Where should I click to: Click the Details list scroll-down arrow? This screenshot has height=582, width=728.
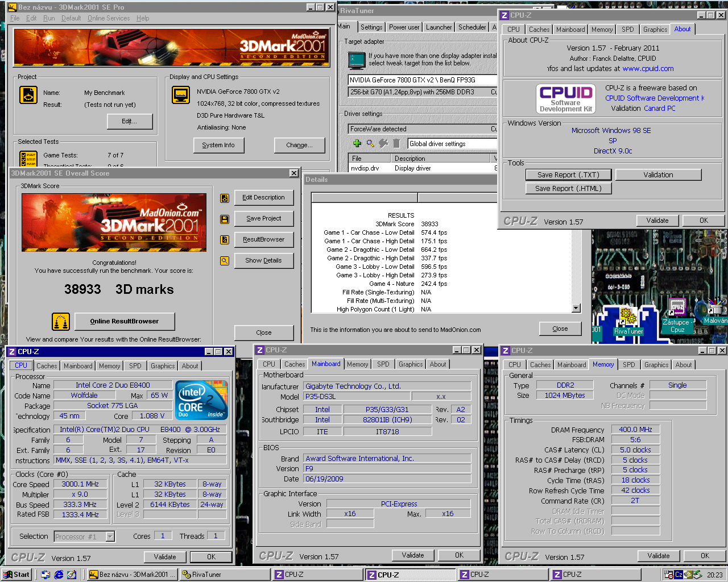tap(576, 308)
